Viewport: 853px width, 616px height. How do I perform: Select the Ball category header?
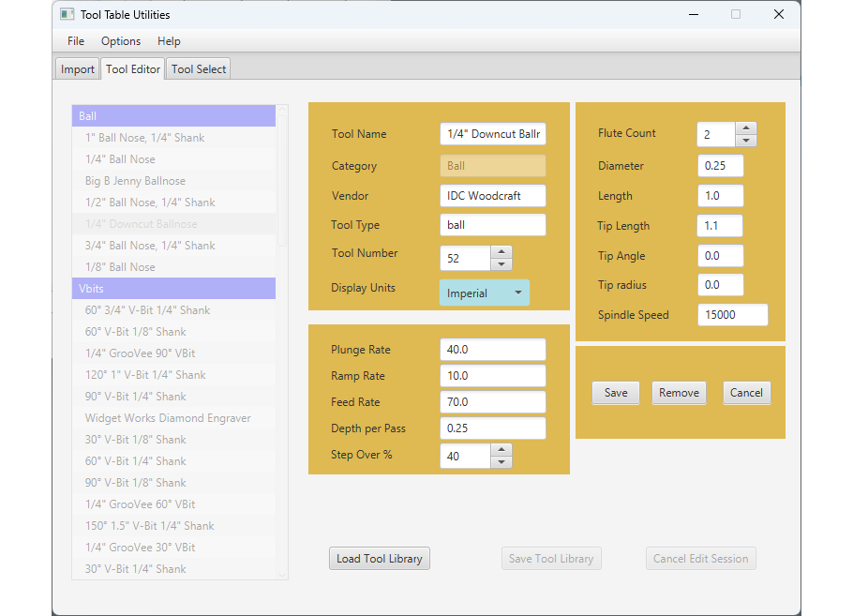point(173,116)
